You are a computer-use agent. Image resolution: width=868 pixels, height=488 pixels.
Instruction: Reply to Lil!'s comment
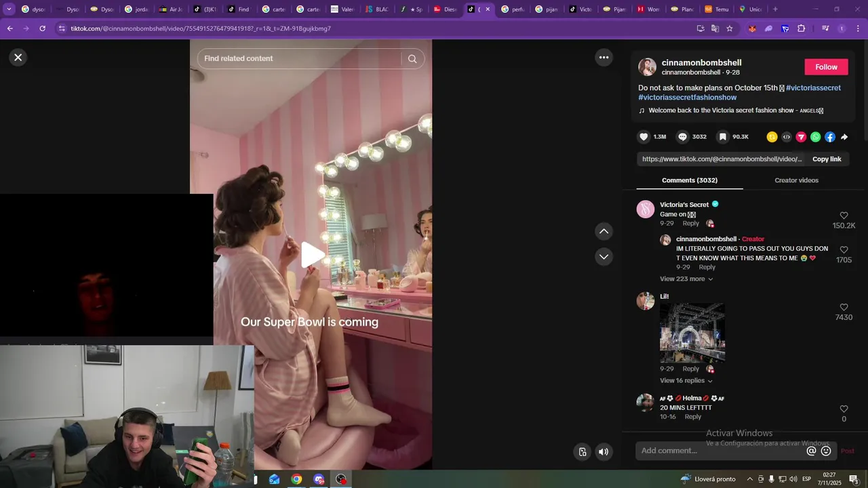tap(690, 369)
